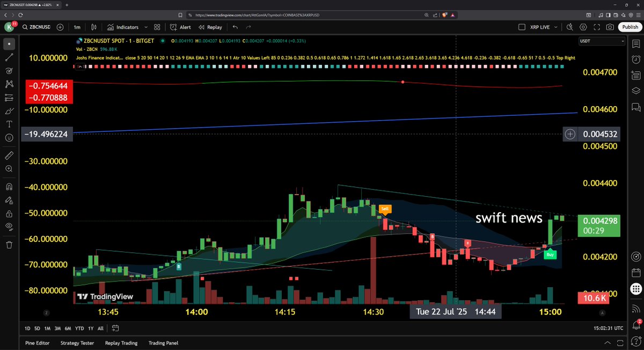This screenshot has width=644, height=350.
Task: Switch to the Pine Editor tab
Action: (38, 343)
